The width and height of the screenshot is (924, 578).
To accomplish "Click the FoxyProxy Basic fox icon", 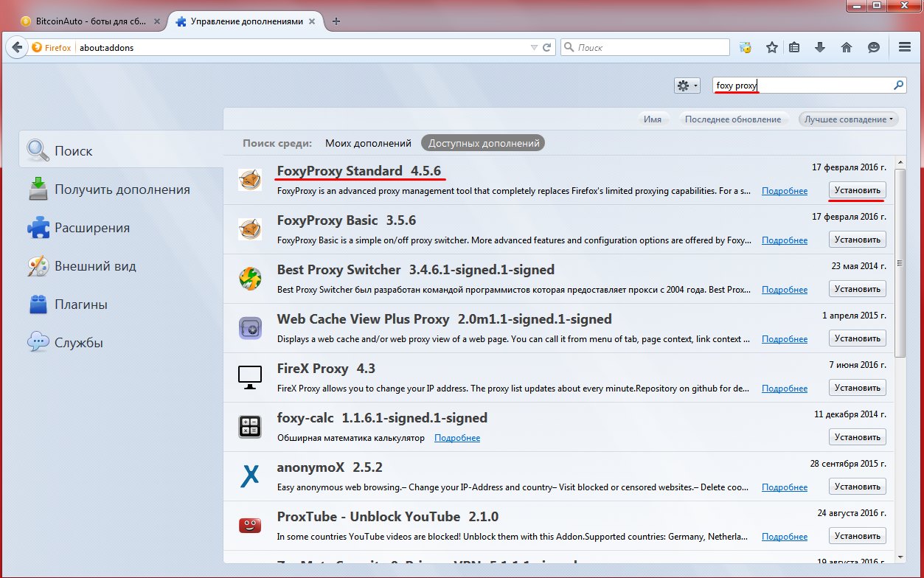I will tap(250, 229).
